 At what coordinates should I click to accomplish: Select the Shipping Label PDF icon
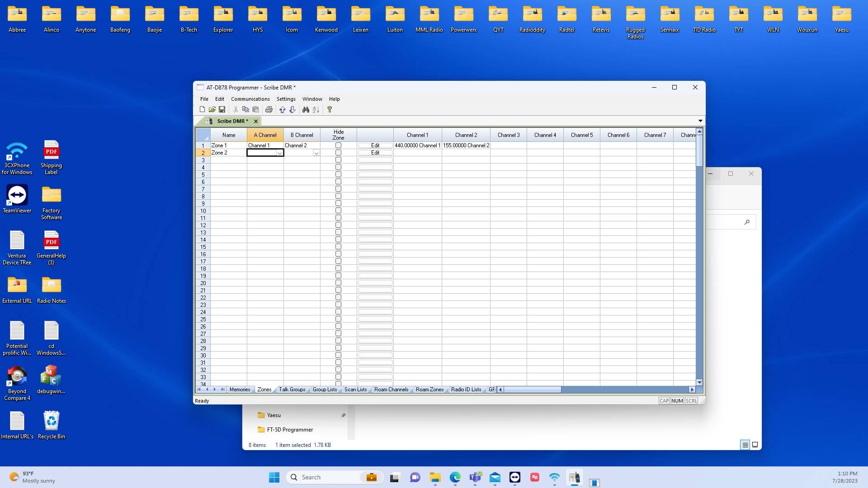coord(51,157)
